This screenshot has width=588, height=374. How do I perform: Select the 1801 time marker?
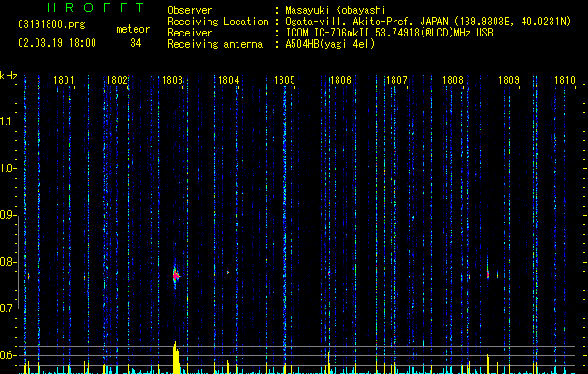click(64, 80)
